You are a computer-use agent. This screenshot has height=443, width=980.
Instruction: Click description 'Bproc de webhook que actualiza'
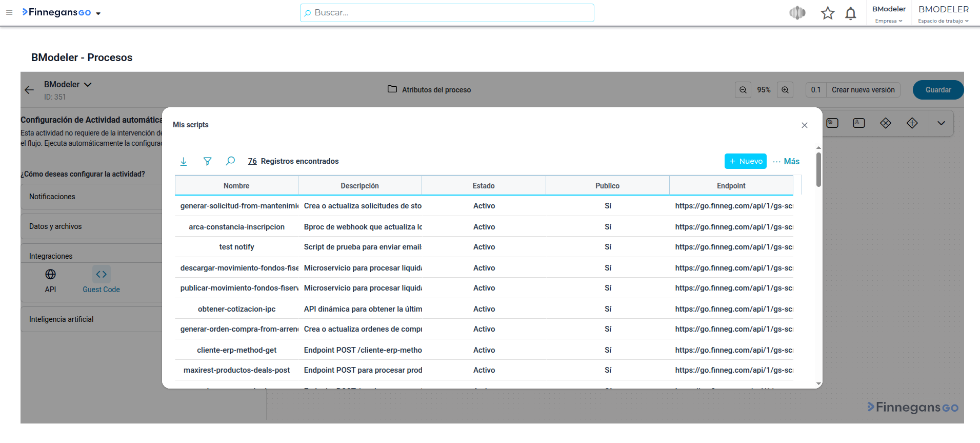pyautogui.click(x=363, y=227)
